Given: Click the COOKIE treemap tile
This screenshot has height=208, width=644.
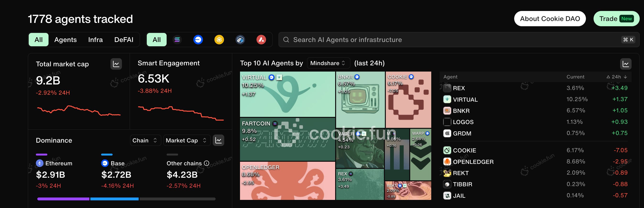Looking at the screenshot, I should click(x=409, y=100).
